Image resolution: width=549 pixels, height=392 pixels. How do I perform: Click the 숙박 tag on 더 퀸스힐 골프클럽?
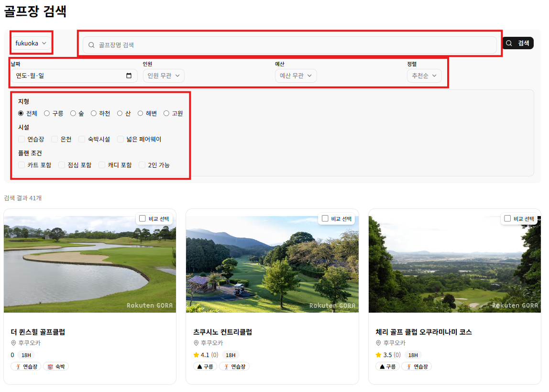pyautogui.click(x=56, y=367)
